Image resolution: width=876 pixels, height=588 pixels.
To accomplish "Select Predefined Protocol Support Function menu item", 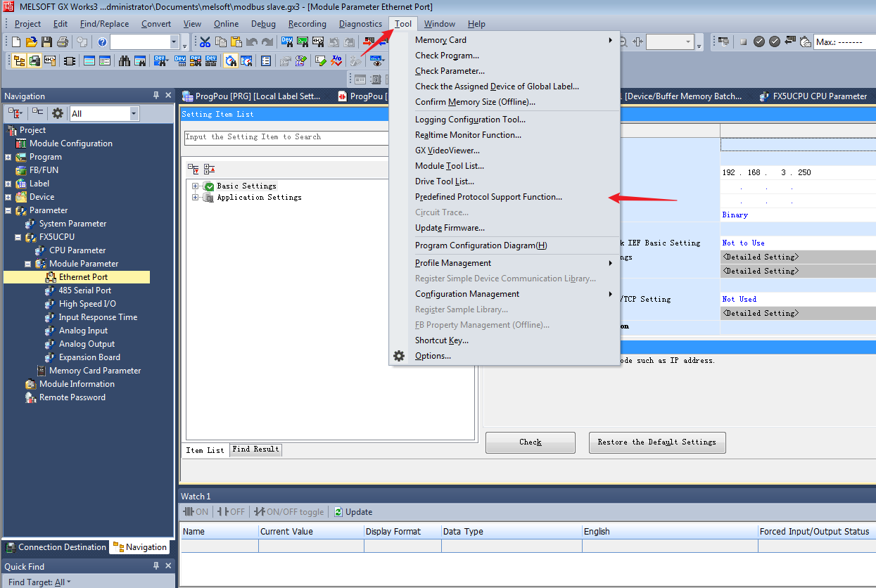I will [488, 197].
